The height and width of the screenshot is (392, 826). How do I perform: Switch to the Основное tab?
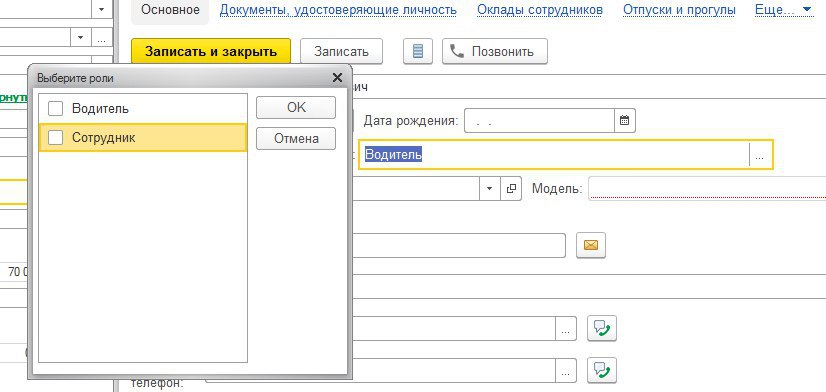[x=170, y=10]
